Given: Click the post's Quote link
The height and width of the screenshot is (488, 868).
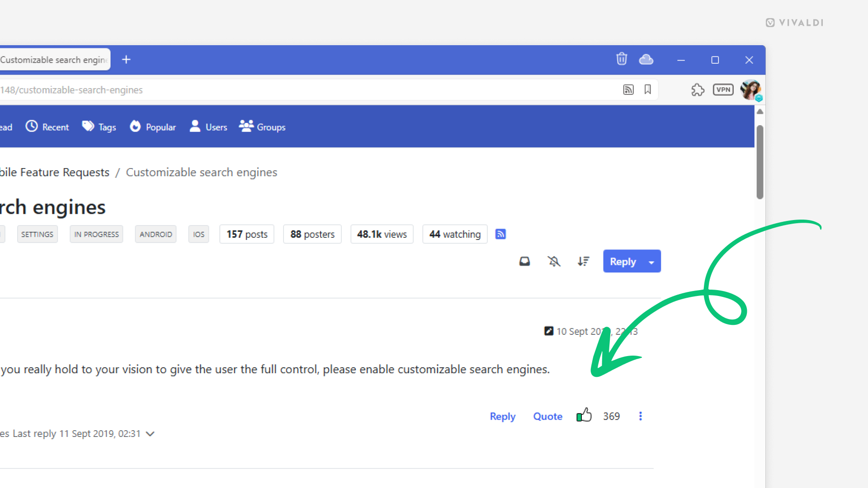Looking at the screenshot, I should click(x=547, y=416).
